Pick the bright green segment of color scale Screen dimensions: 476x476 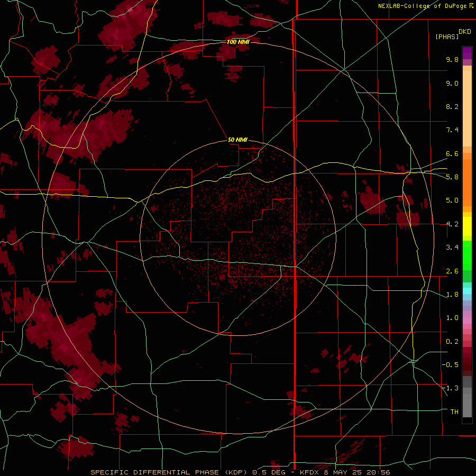(x=467, y=255)
